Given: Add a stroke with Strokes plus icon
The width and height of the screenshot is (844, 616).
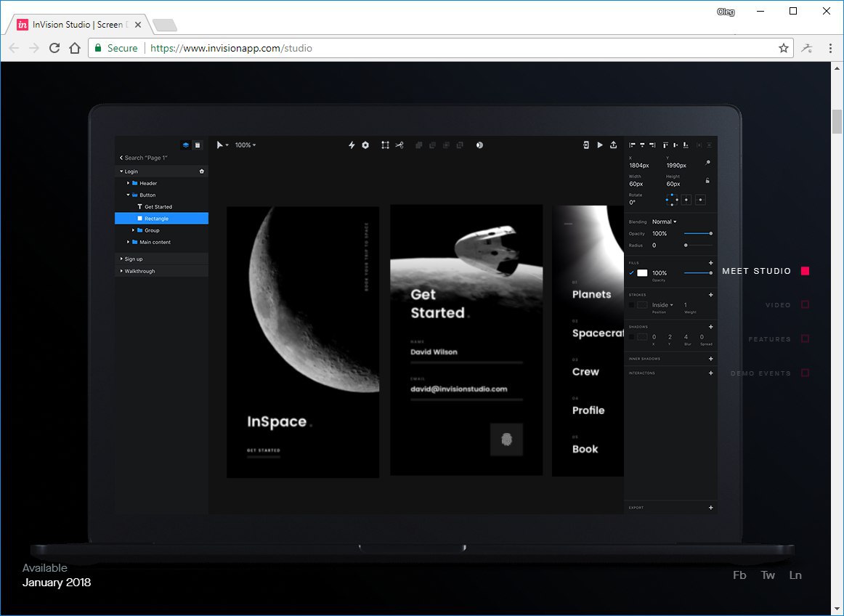Looking at the screenshot, I should pyautogui.click(x=710, y=294).
